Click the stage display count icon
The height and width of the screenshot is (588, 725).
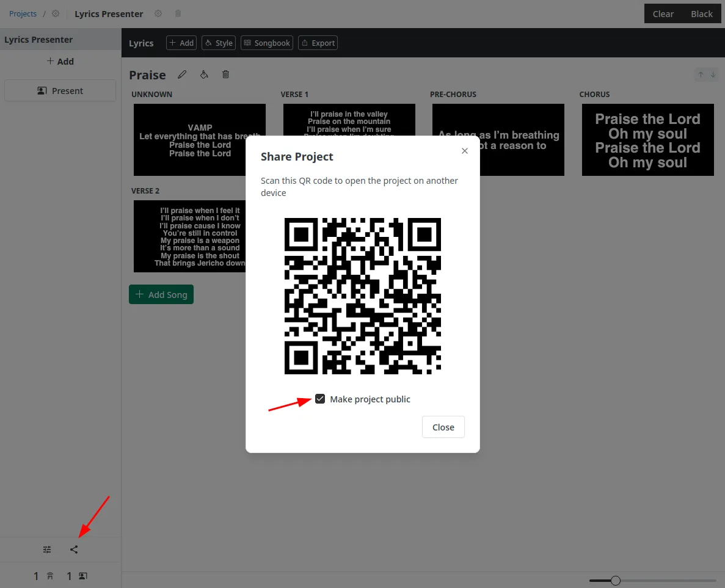(50, 576)
